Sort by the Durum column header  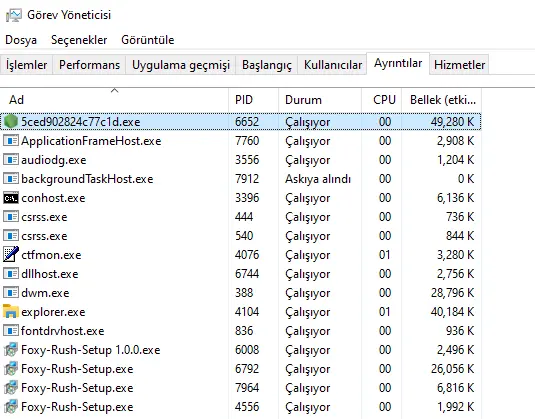320,100
